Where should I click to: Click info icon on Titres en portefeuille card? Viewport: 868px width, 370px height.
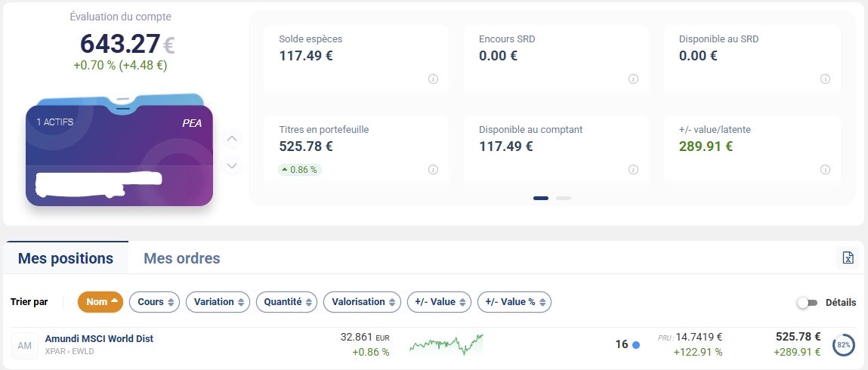[434, 170]
